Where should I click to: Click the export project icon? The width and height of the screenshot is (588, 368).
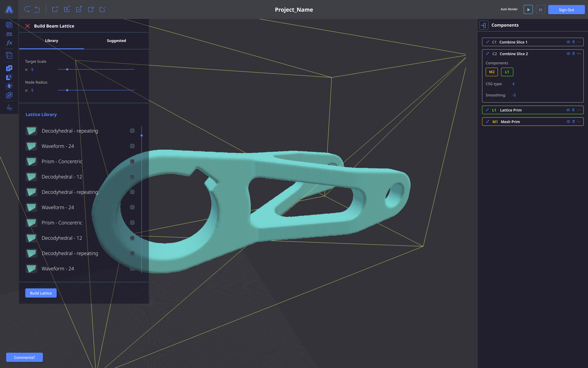click(79, 9)
